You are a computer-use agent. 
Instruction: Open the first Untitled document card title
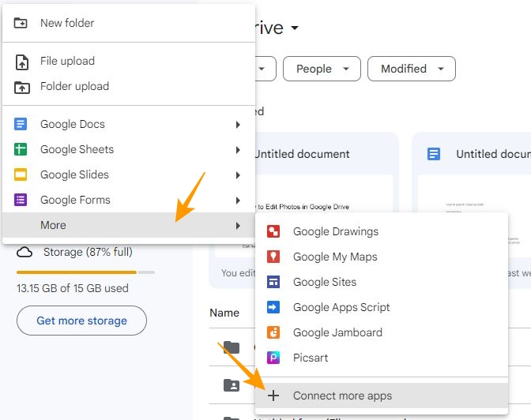302,154
